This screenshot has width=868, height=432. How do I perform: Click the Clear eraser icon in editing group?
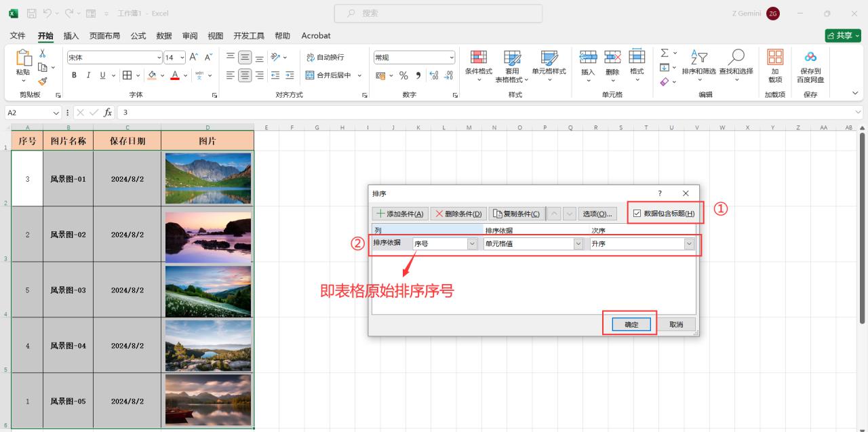tap(665, 81)
